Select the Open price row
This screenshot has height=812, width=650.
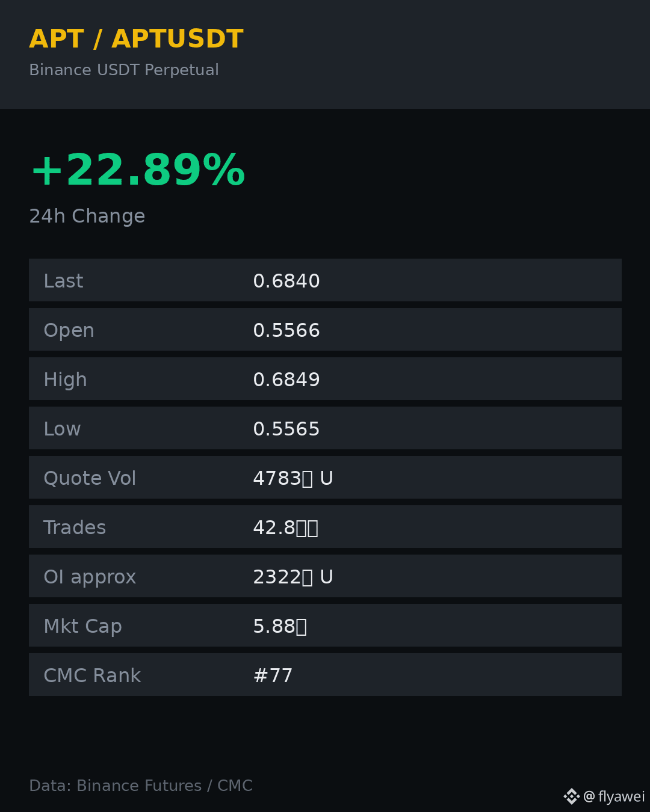point(325,330)
